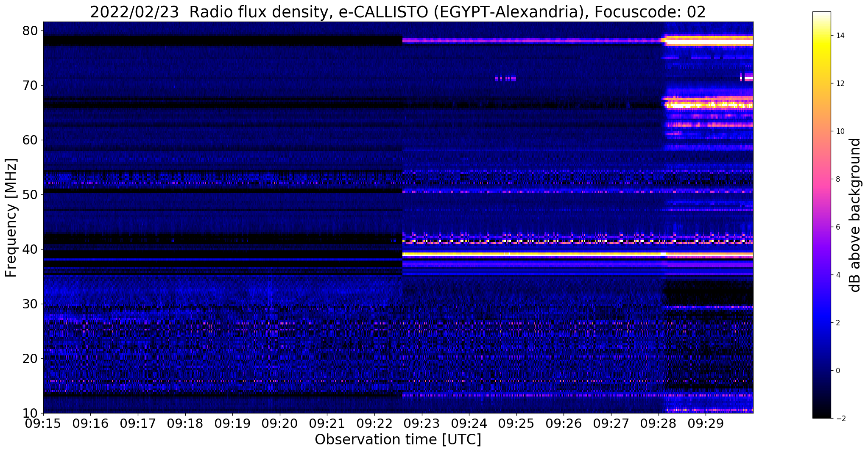Click the 09:16 time tick label
The image size is (868, 452).
point(90,423)
